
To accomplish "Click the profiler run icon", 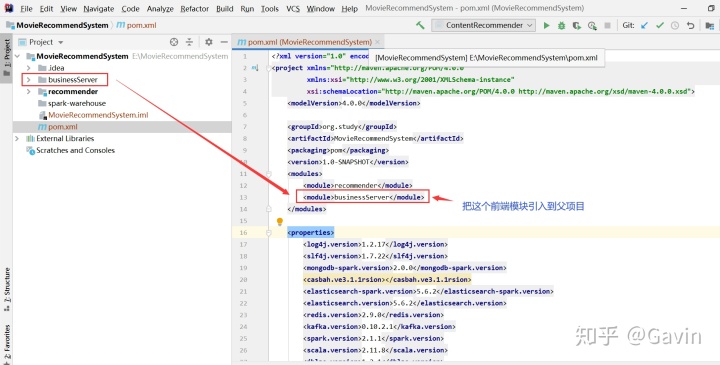I will [592, 26].
